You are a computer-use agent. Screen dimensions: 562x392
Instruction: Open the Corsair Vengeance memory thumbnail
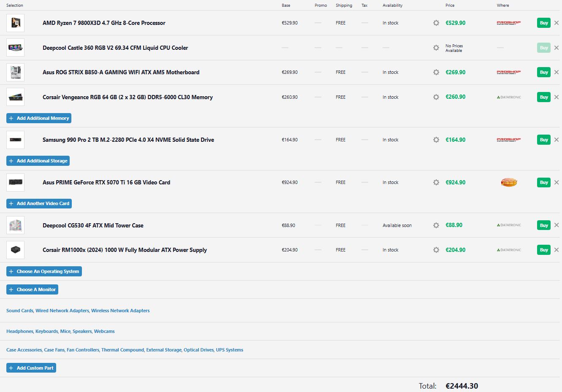[15, 97]
